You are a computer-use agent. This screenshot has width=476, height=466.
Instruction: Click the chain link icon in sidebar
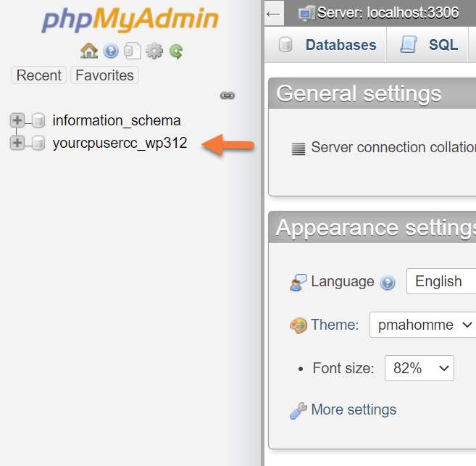click(227, 95)
